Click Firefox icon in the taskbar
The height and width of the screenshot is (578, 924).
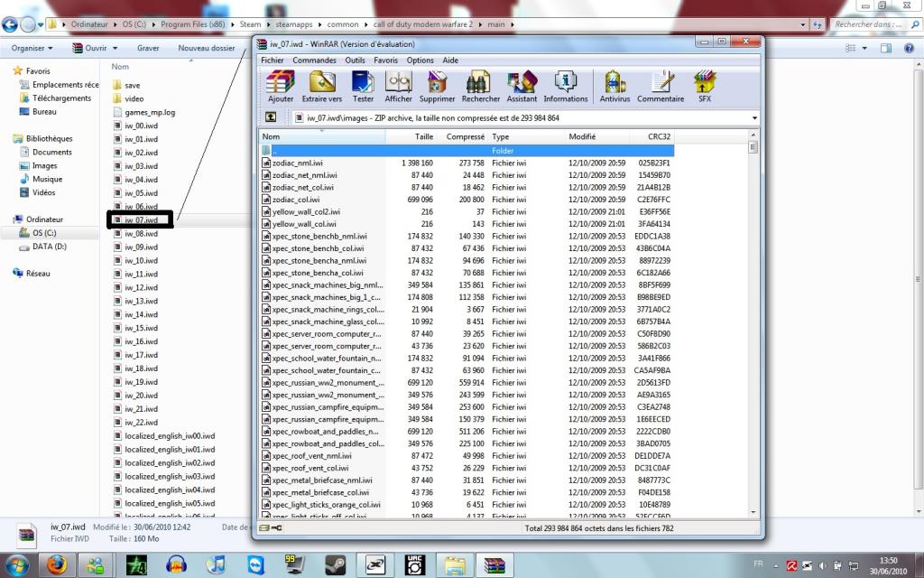pos(57,565)
